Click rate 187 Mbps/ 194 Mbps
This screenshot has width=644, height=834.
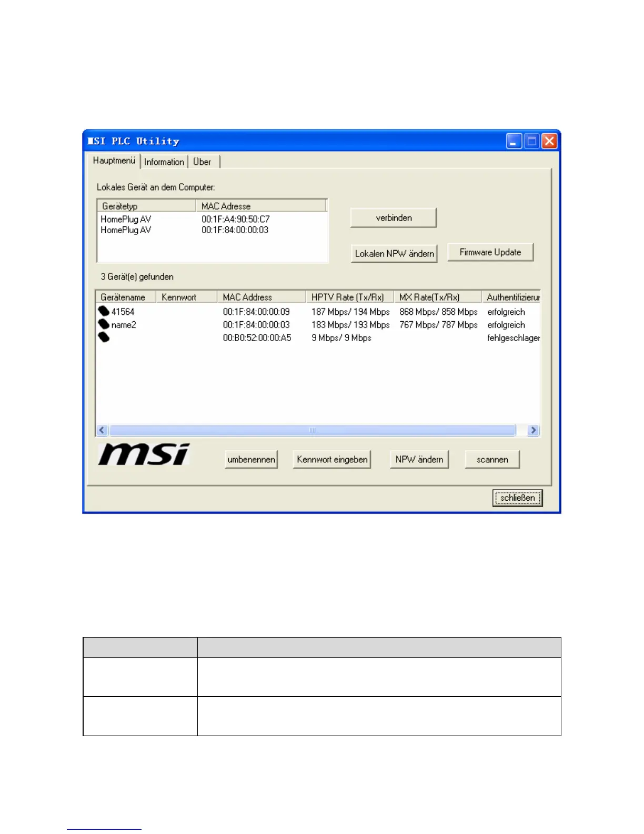coord(350,312)
